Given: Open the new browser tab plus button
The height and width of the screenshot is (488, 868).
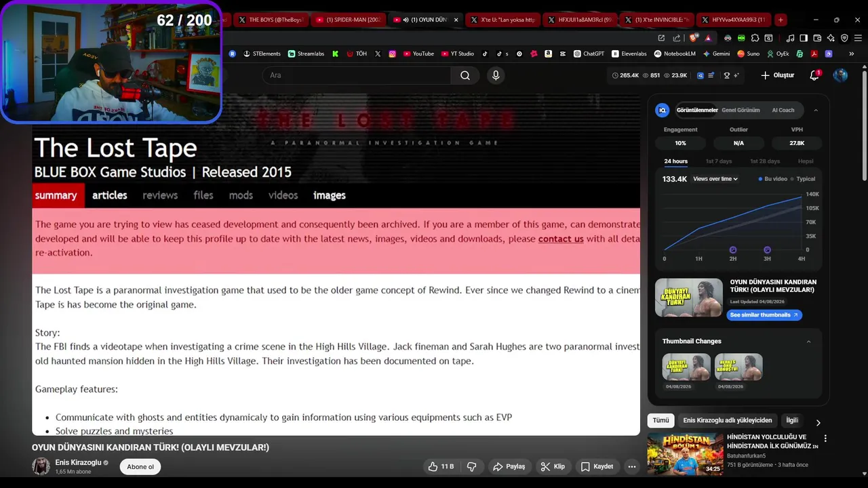Looking at the screenshot, I should click(781, 20).
